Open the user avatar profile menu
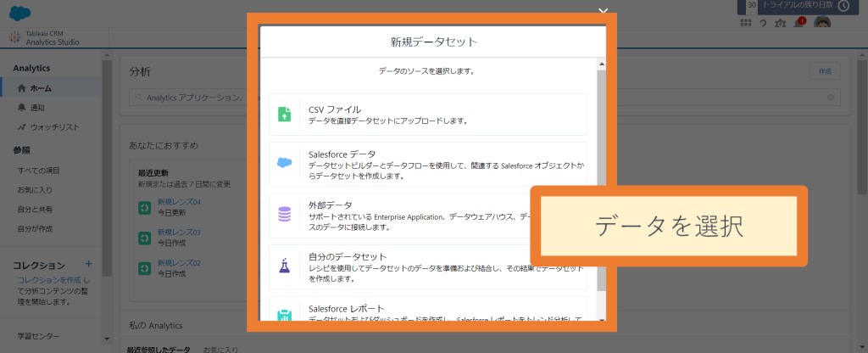 (822, 23)
